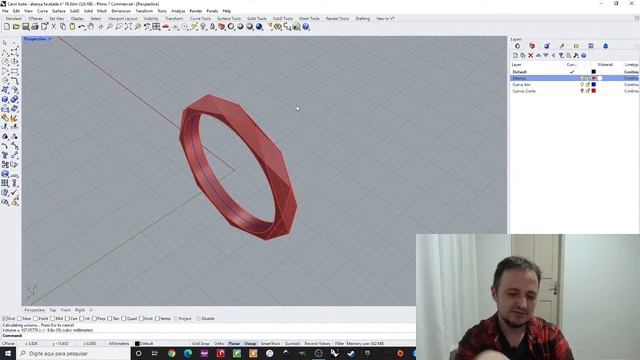Switch to the Top viewport tab
640x360 pixels.
click(52, 310)
